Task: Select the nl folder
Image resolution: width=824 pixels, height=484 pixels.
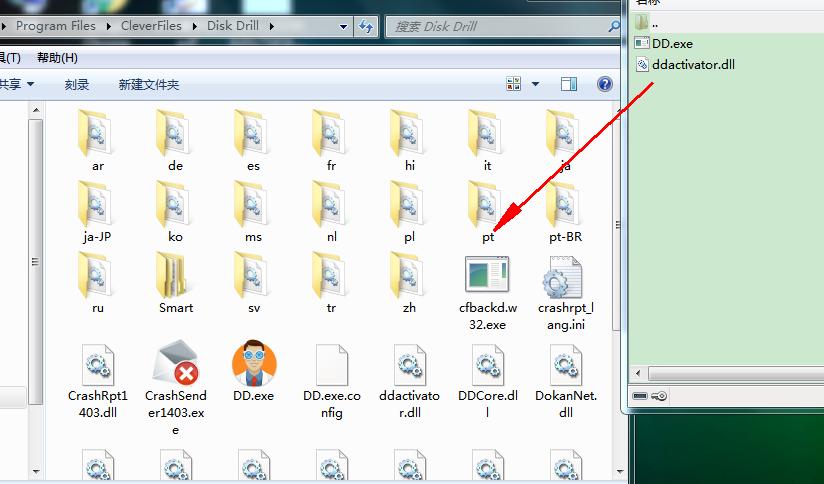Action: pyautogui.click(x=331, y=212)
